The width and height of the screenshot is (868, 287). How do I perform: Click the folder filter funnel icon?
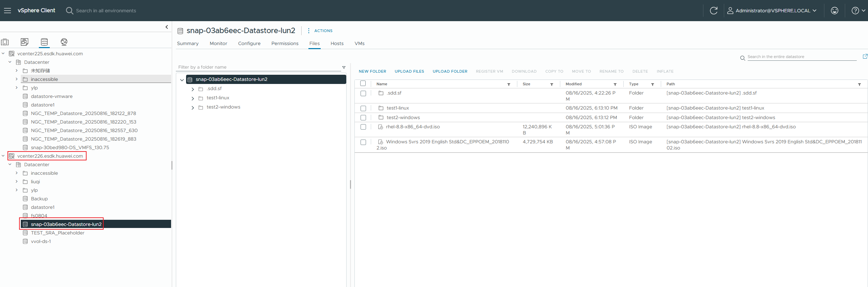coord(344,67)
